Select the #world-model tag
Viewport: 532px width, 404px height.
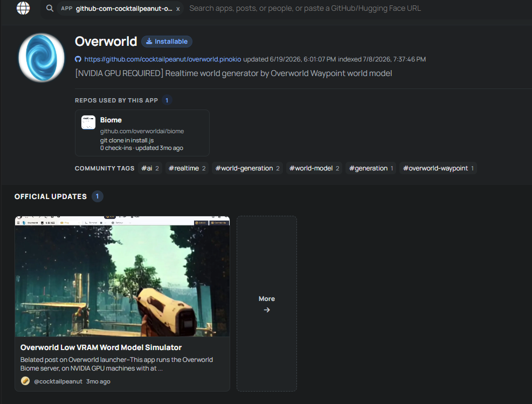[x=314, y=168]
